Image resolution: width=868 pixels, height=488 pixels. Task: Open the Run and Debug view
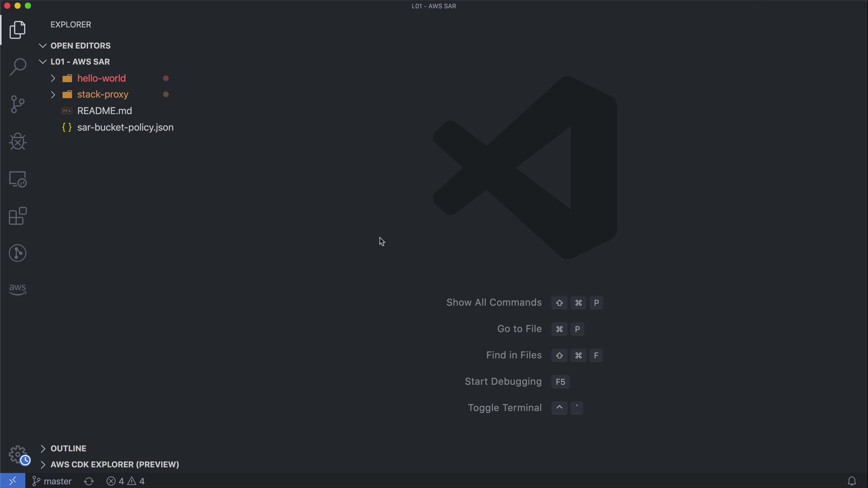coord(18,141)
